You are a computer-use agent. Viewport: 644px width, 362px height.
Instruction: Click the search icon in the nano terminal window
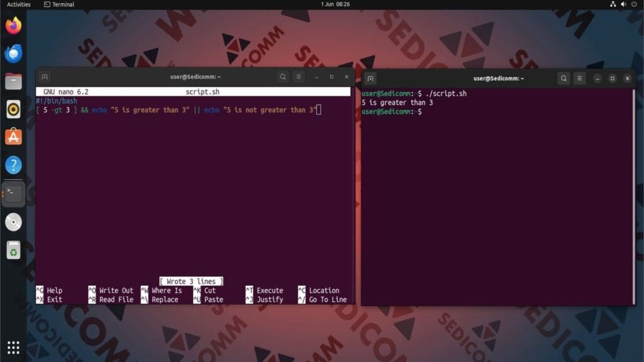pos(283,77)
